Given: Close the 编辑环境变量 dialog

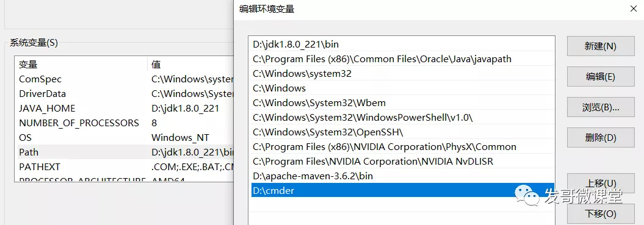Looking at the screenshot, I should pos(633,9).
